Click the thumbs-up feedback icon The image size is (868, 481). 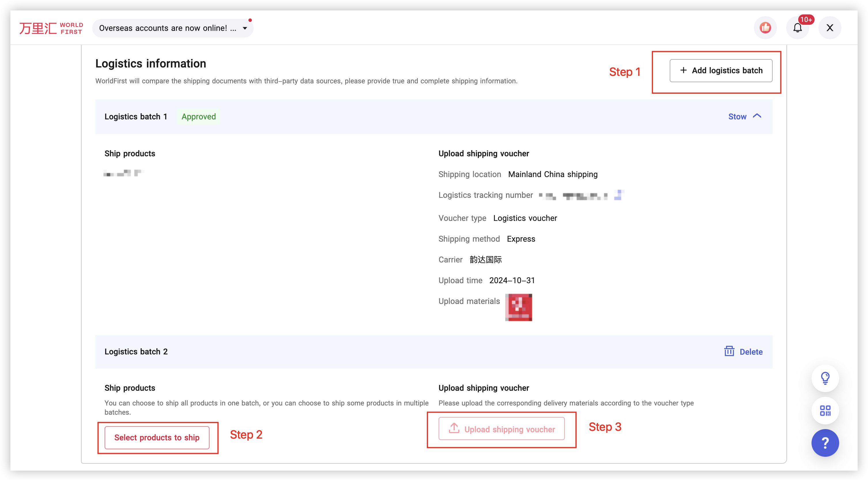click(765, 28)
